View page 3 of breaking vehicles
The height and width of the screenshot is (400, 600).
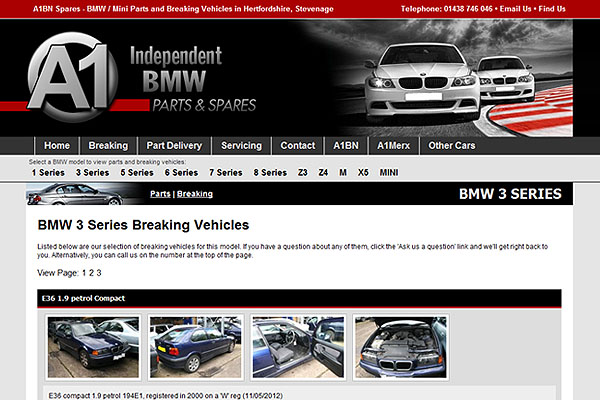[99, 273]
